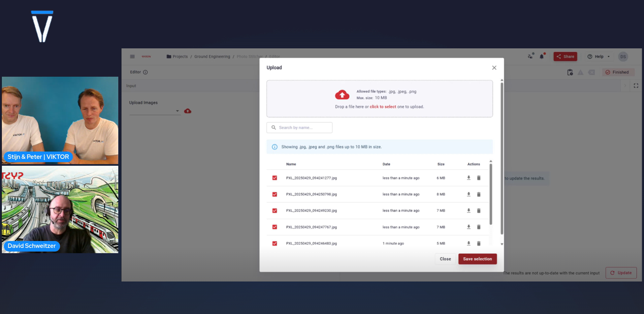Expand the Upload Images dropdown
The width and height of the screenshot is (644, 314).
pyautogui.click(x=177, y=111)
